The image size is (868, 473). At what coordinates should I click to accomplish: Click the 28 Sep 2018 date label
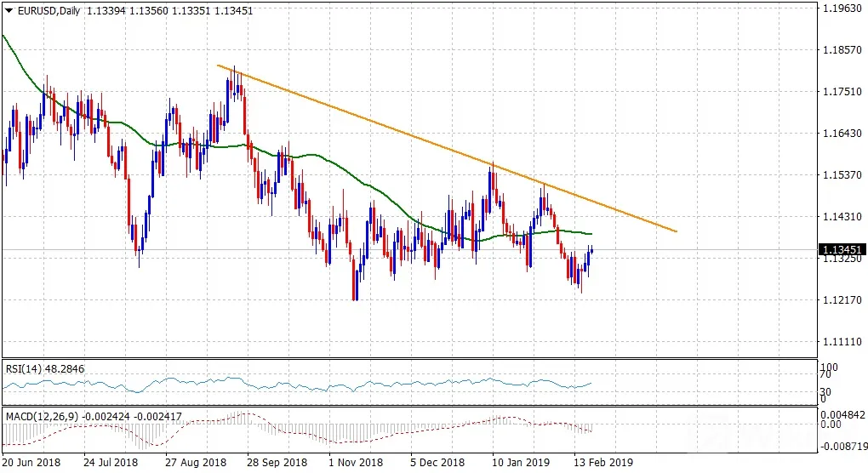click(x=277, y=462)
